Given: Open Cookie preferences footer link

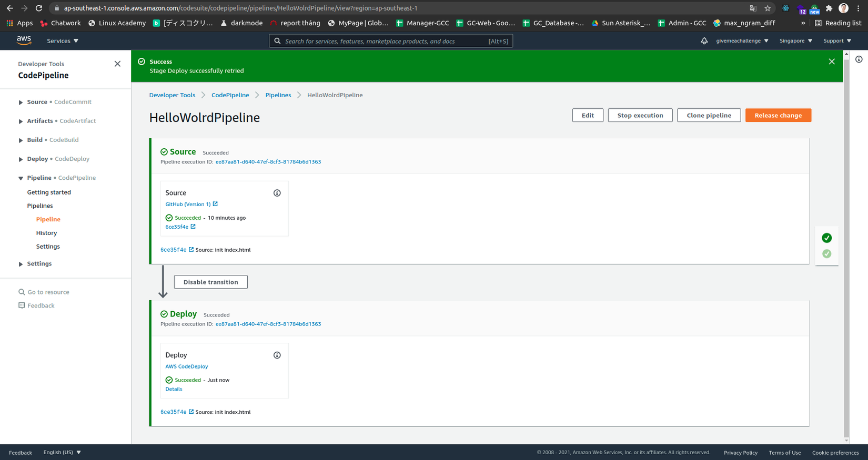Looking at the screenshot, I should coord(835,453).
